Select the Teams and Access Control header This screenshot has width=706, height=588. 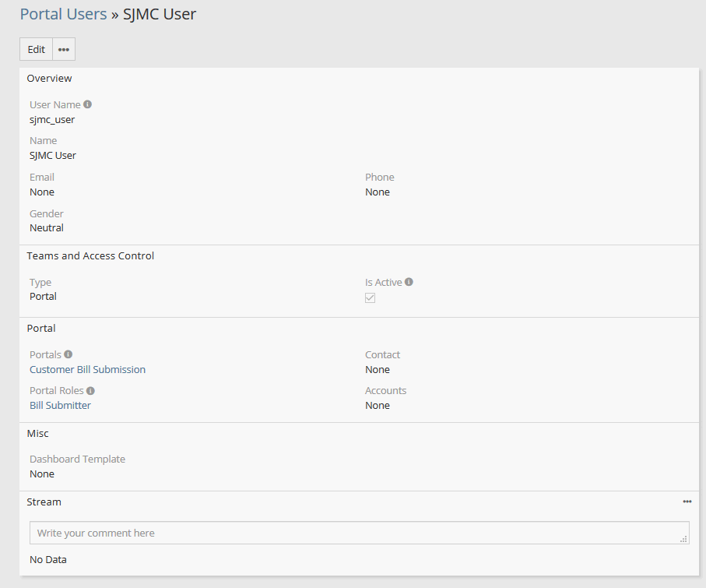(x=90, y=255)
